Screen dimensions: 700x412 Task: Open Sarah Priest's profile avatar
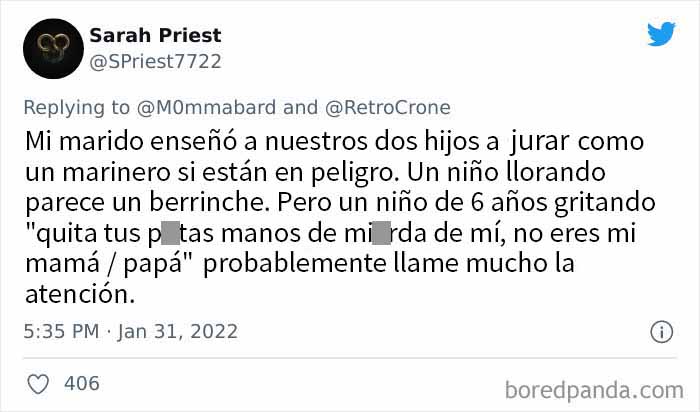point(52,48)
